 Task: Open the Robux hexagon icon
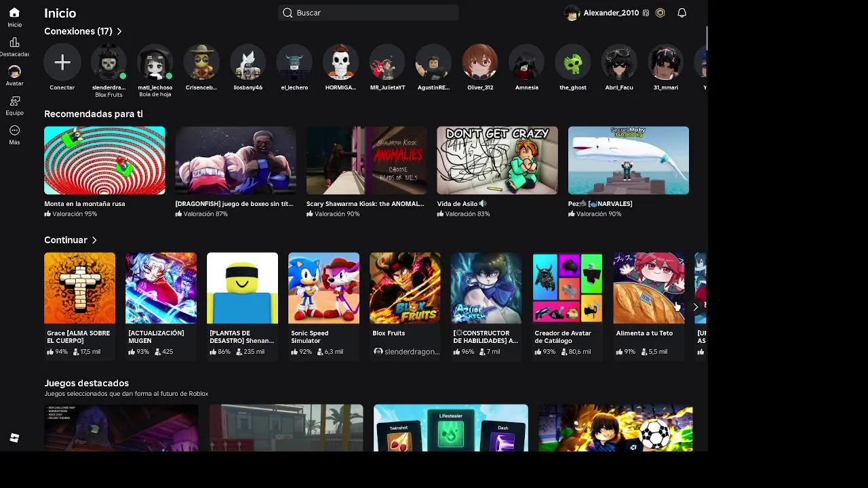[660, 13]
